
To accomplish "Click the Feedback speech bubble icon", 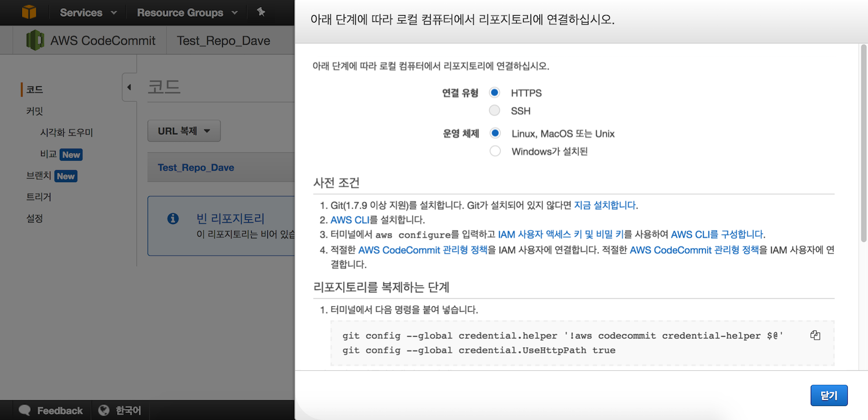I will [x=24, y=410].
